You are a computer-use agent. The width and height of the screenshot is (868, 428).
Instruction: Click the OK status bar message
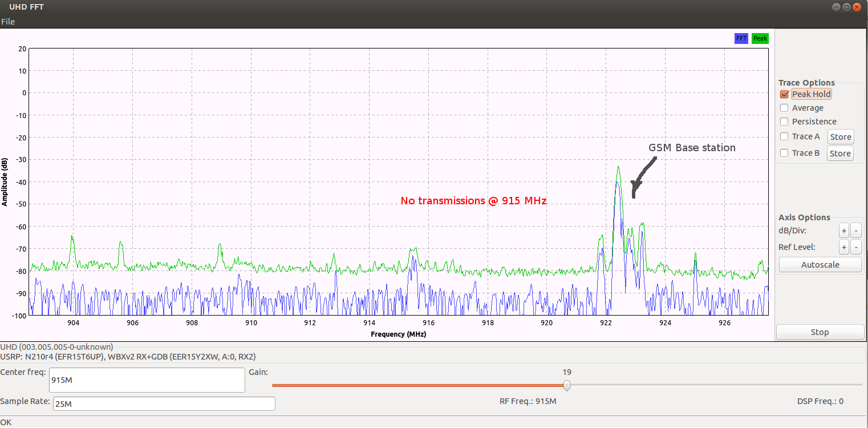click(6, 422)
